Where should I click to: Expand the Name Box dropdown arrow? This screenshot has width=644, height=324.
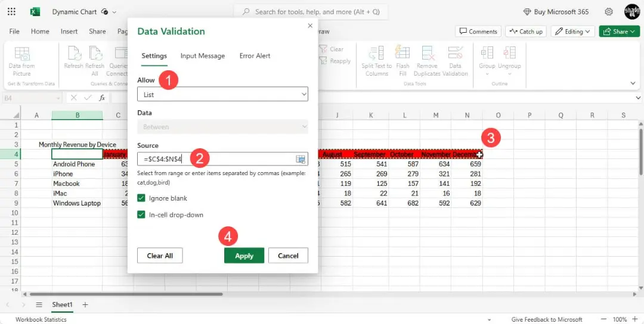coord(57,98)
